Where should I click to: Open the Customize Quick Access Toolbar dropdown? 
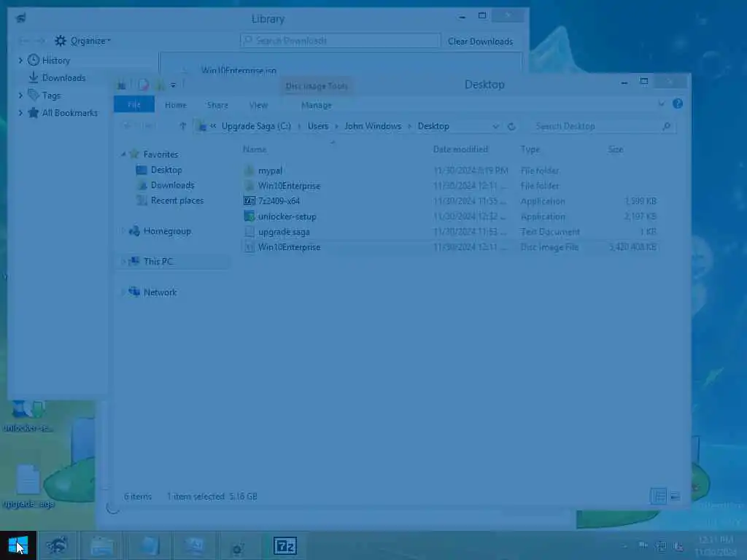[173, 85]
